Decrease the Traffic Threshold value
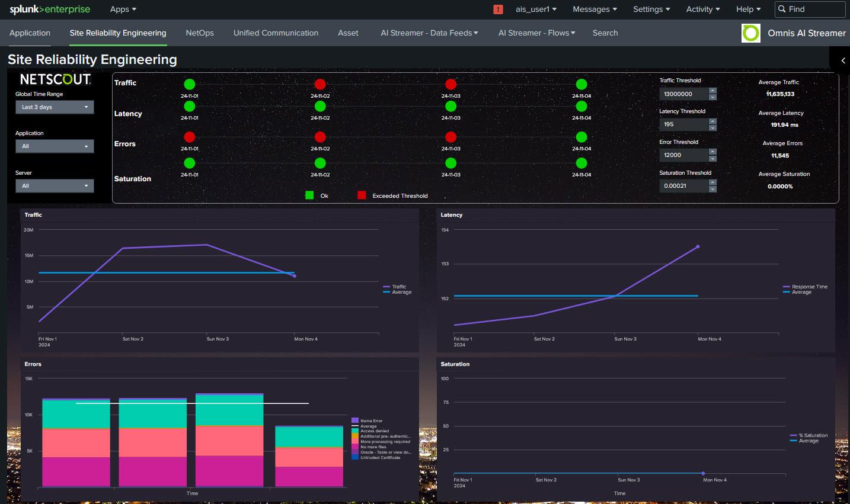Viewport: 850px width, 504px height. (x=712, y=97)
